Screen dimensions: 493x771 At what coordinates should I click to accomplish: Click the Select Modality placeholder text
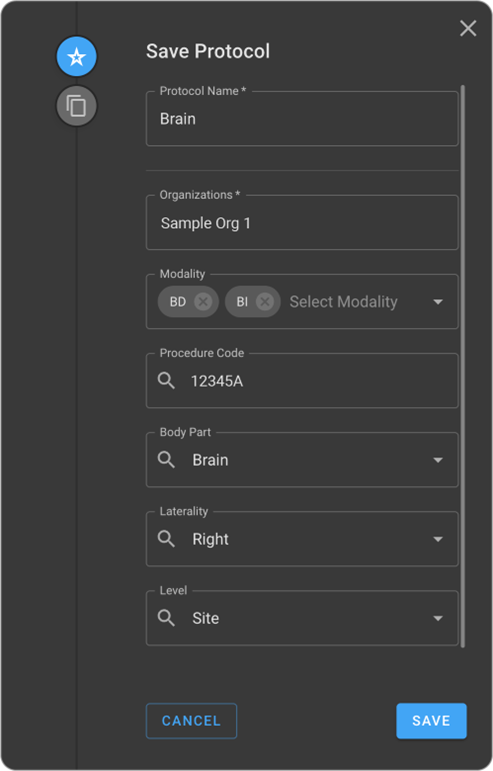343,302
